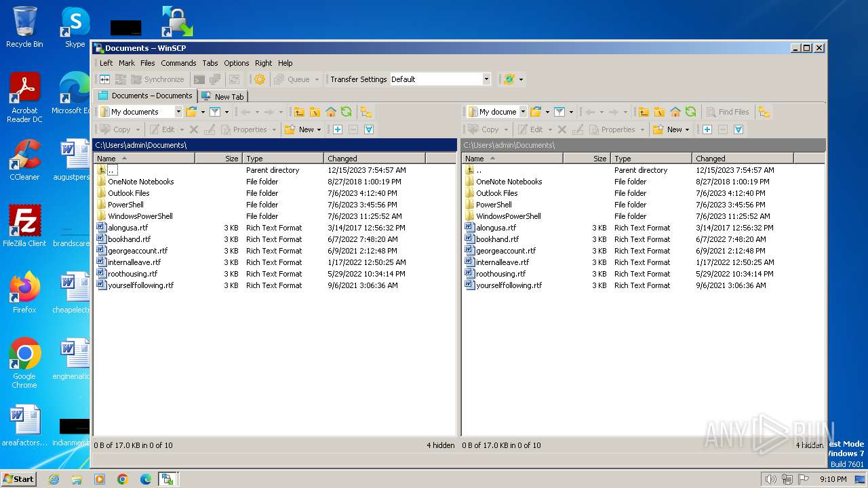This screenshot has height=488, width=868.
Task: Go to parent directory in right panel
Action: 643,112
